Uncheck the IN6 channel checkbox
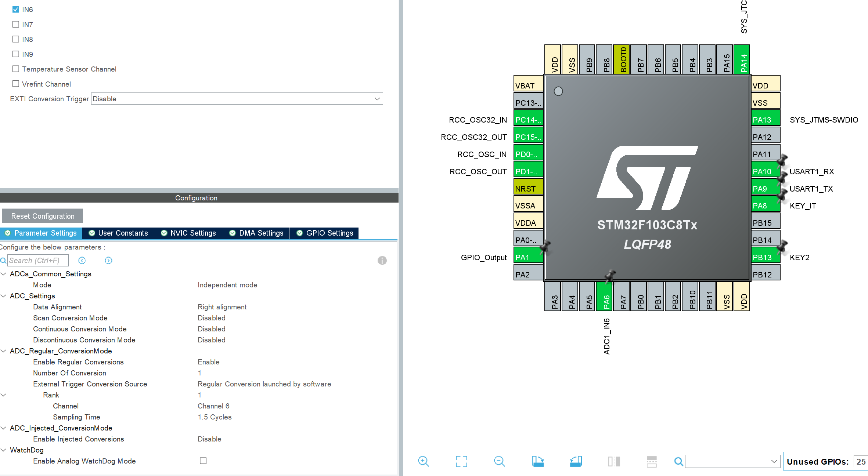The height and width of the screenshot is (476, 868). [x=16, y=9]
